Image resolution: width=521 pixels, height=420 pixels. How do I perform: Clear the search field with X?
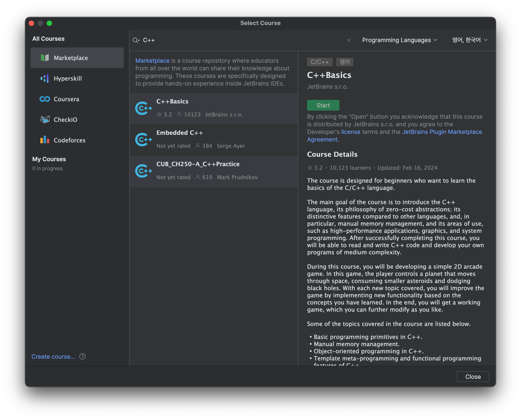(349, 40)
